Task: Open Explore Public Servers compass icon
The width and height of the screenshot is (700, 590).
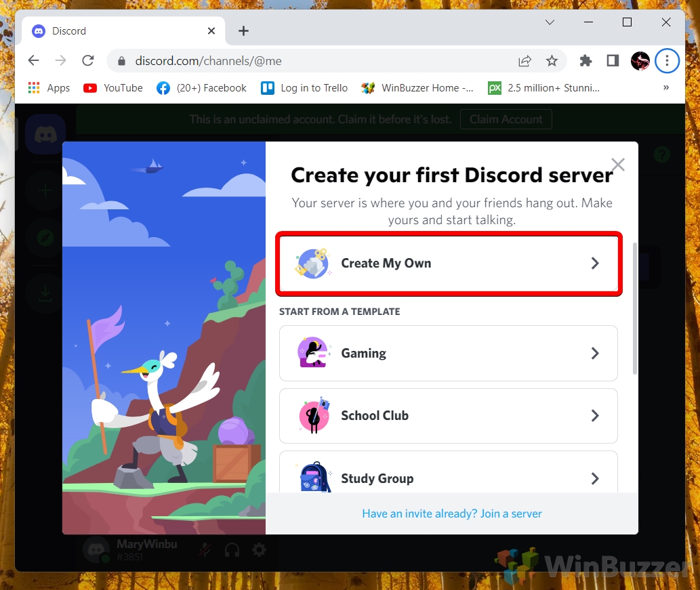Action: click(x=45, y=238)
